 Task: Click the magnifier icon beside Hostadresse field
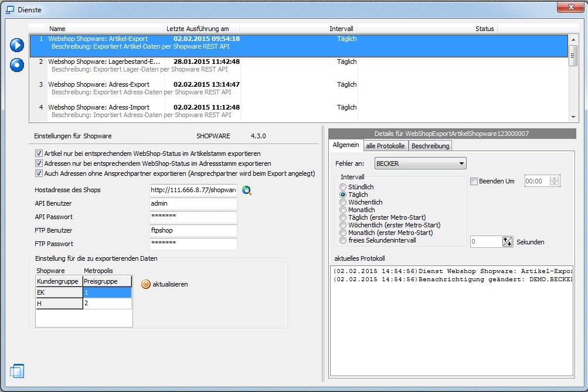click(247, 190)
